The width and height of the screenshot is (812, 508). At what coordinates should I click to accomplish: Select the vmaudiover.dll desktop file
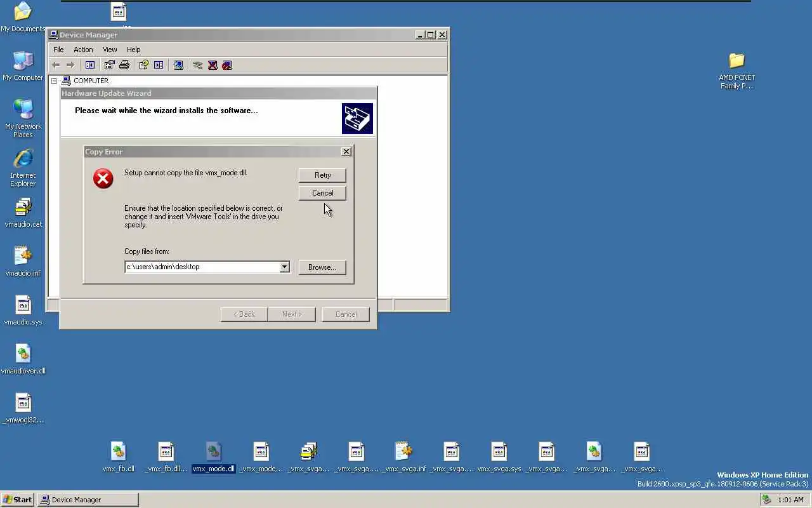[x=23, y=359]
